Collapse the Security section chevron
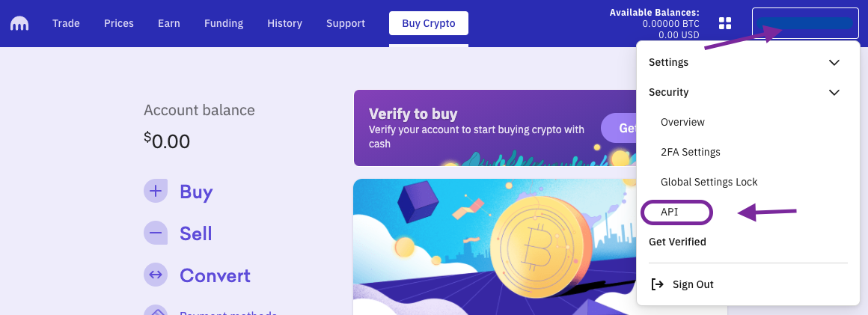Screen dimensions: 868x315 click(x=834, y=93)
